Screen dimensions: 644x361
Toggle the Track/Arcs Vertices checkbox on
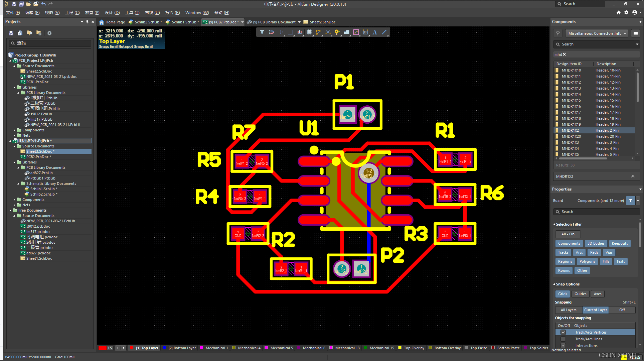pyautogui.click(x=562, y=332)
